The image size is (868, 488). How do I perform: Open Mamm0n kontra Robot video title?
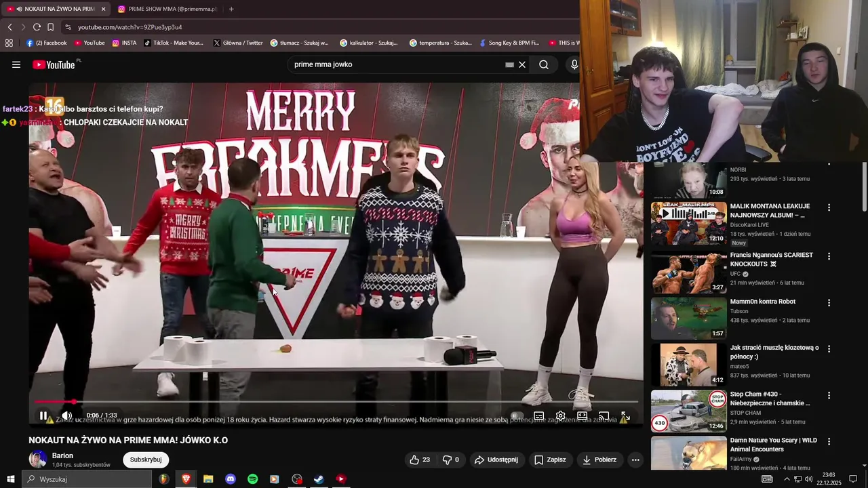pos(763,302)
